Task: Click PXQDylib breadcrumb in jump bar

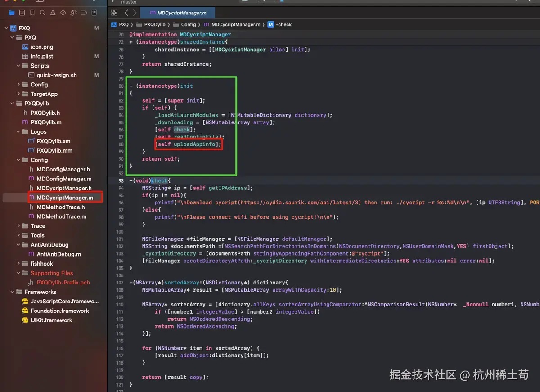Action: [x=151, y=25]
